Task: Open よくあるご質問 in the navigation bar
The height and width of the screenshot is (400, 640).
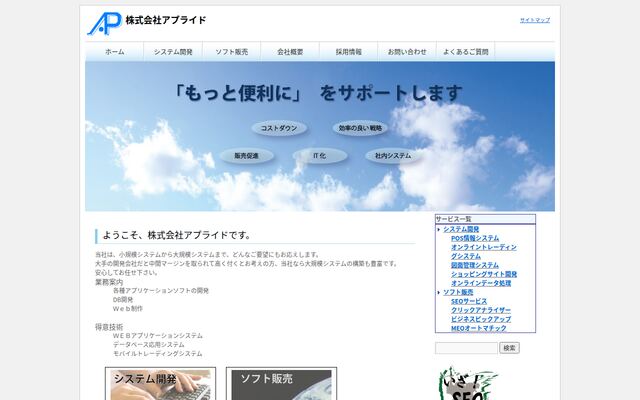Action: [x=466, y=52]
